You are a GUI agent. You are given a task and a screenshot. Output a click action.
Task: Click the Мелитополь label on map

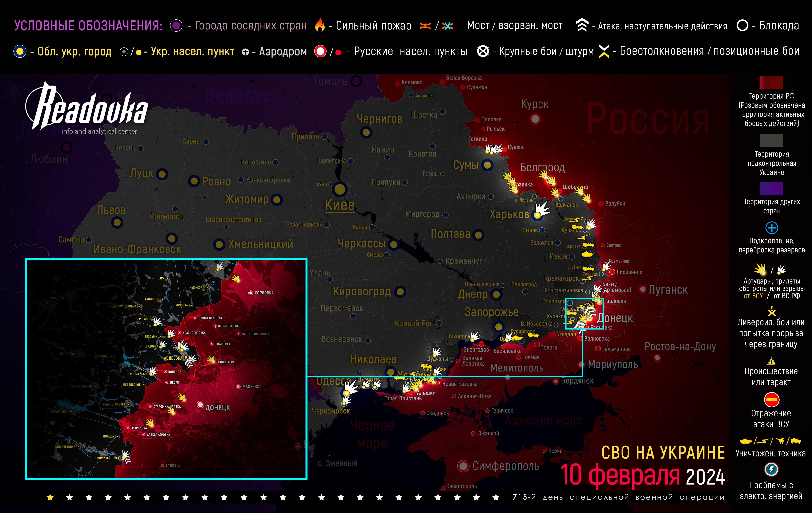click(x=517, y=368)
